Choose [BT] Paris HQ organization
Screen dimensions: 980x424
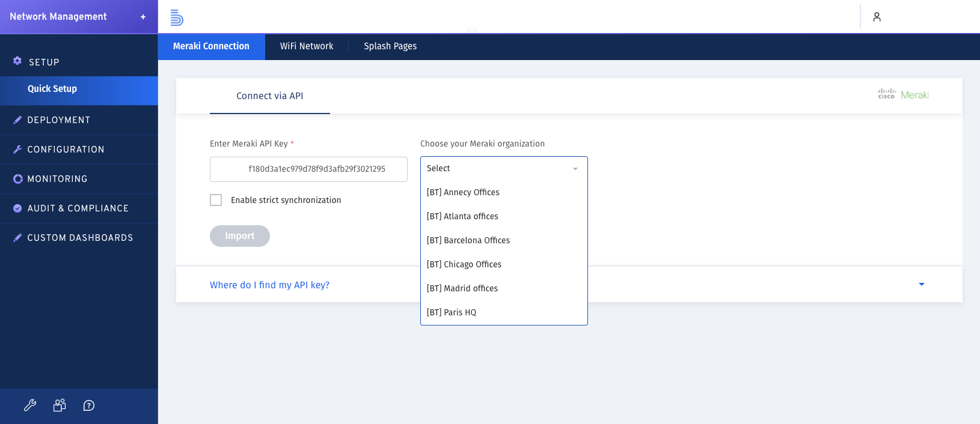click(504, 312)
